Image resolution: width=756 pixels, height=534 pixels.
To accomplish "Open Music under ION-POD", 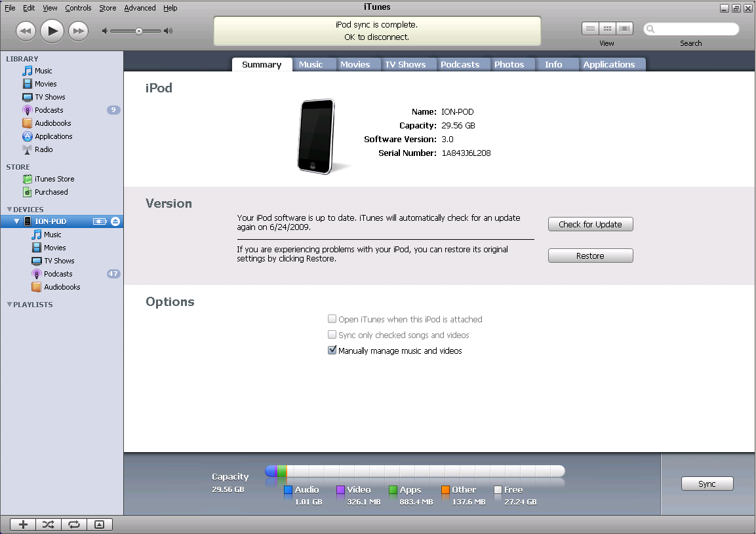I will tap(52, 235).
